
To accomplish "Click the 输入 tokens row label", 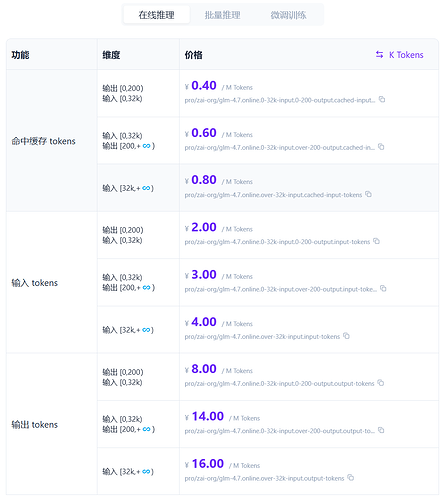I will pos(35,283).
